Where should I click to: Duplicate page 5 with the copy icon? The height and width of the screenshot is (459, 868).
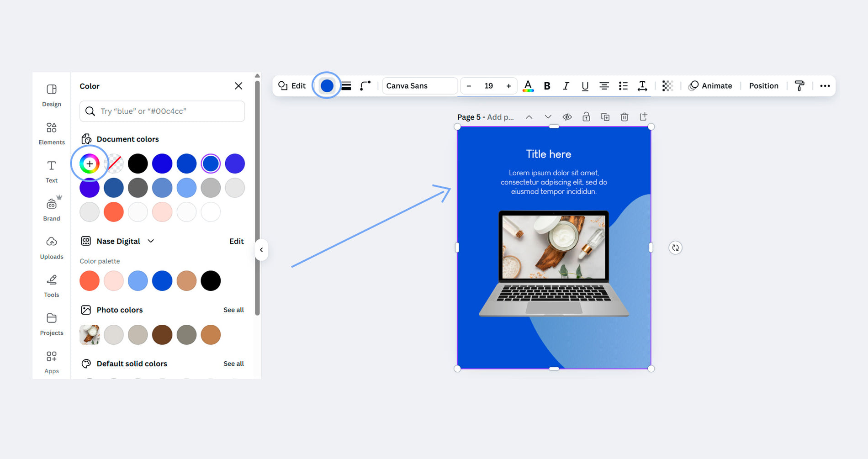point(605,117)
